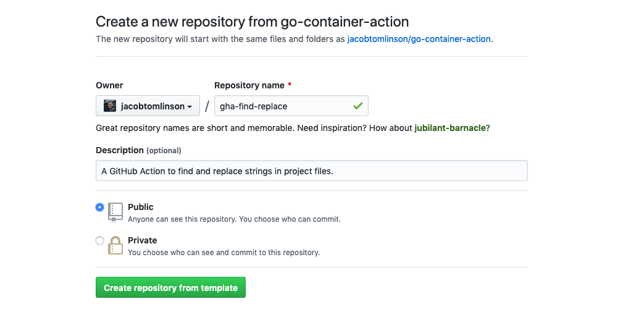This screenshot has height=320, width=644.
Task: Open the jacobtomlinson/go-container-action template link
Action: [419, 39]
